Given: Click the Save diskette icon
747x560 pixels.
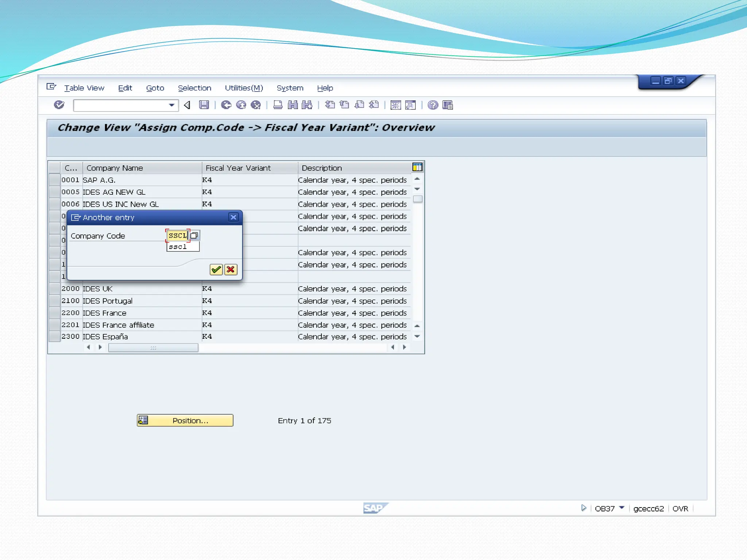Looking at the screenshot, I should coord(204,105).
